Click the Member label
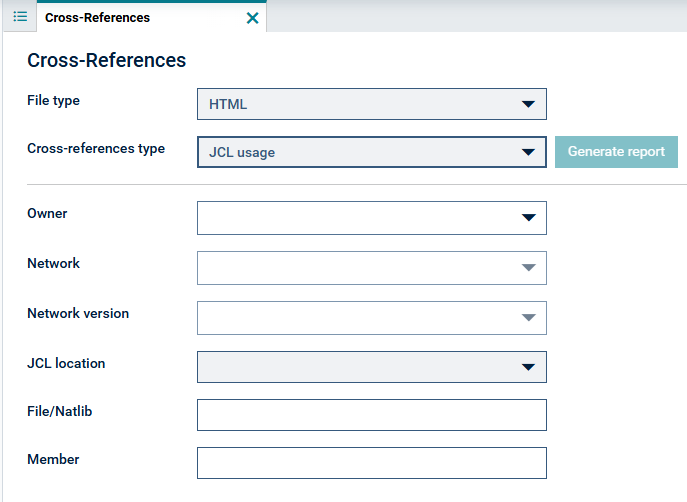 point(53,459)
